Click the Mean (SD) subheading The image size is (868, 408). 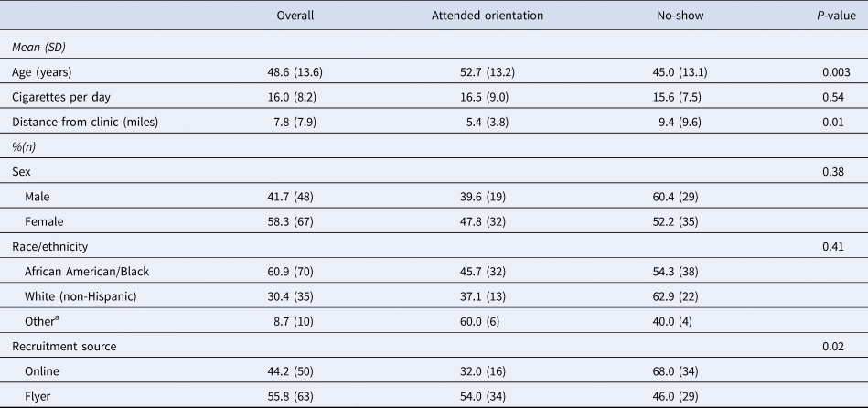coord(39,48)
